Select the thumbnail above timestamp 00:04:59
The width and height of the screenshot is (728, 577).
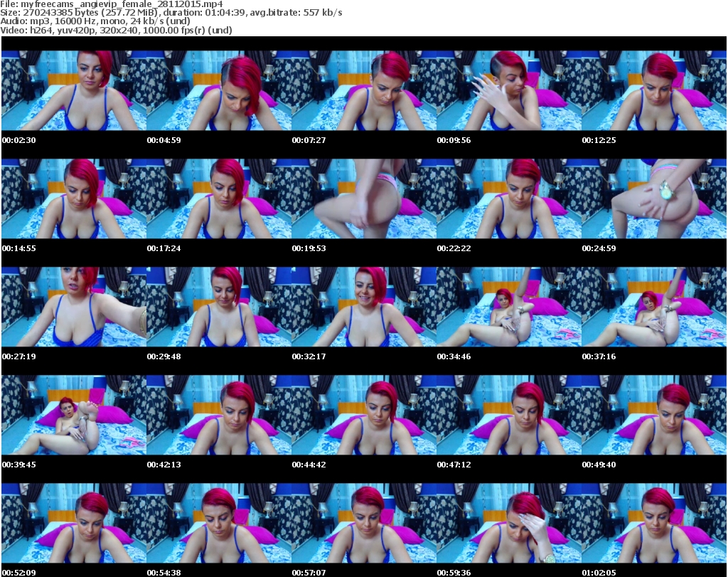[x=219, y=90]
